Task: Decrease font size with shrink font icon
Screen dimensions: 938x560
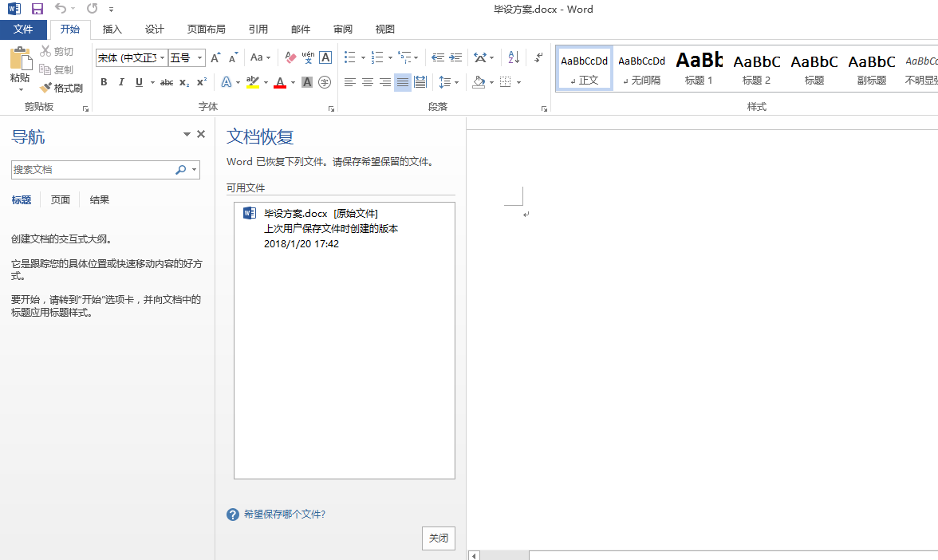Action: click(x=233, y=57)
